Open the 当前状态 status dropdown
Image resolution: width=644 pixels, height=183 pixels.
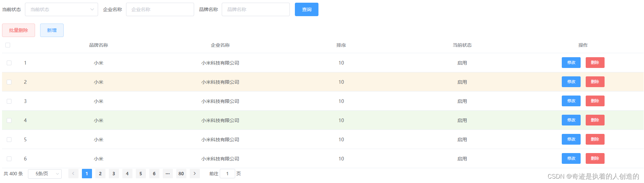[61, 9]
